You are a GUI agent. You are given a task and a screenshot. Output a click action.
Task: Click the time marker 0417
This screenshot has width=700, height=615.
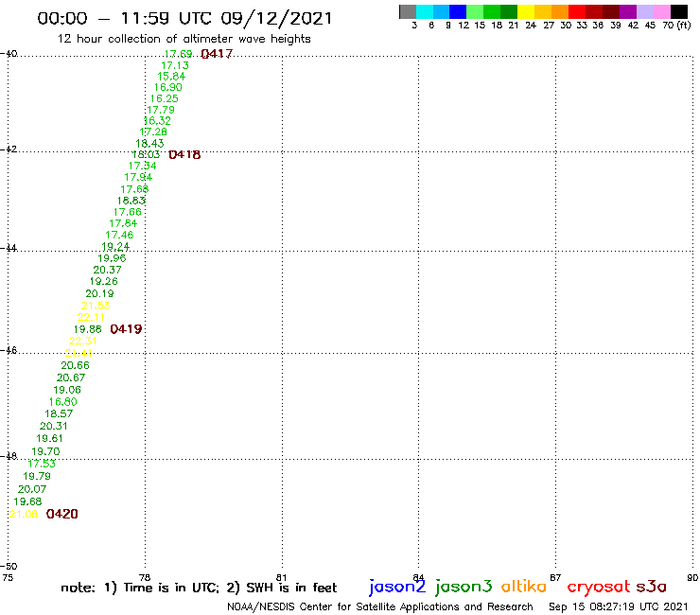click(x=217, y=54)
